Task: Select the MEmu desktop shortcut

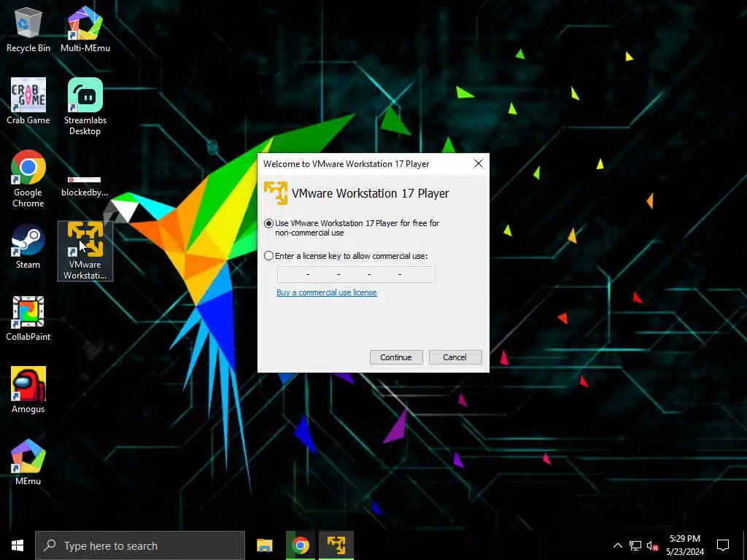Action: tap(28, 462)
